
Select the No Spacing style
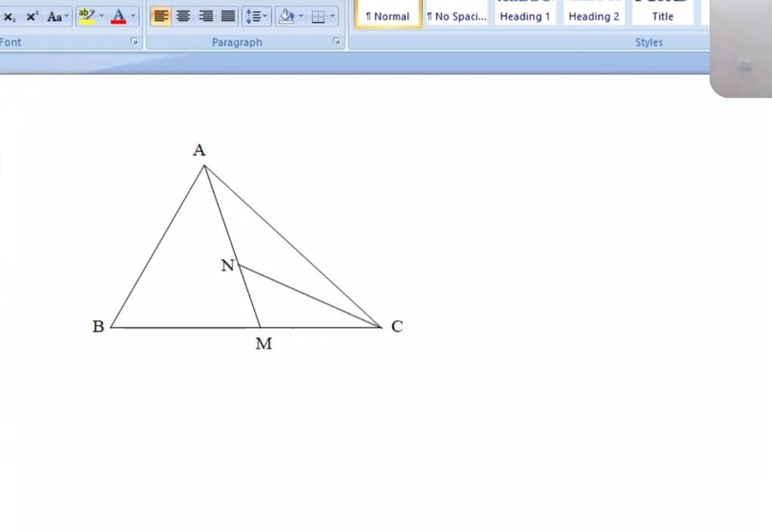[x=456, y=14]
